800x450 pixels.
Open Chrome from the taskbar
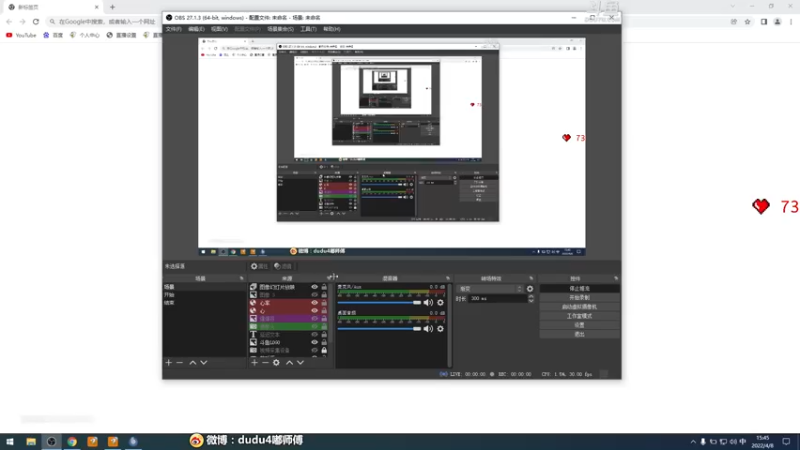click(x=72, y=441)
